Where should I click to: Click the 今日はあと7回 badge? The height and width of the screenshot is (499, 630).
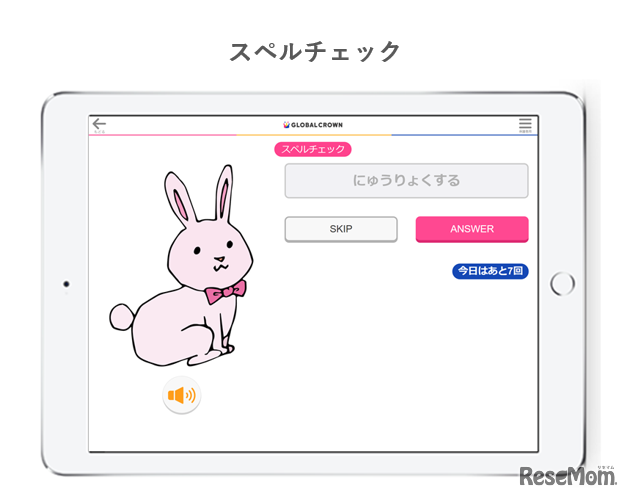[490, 271]
